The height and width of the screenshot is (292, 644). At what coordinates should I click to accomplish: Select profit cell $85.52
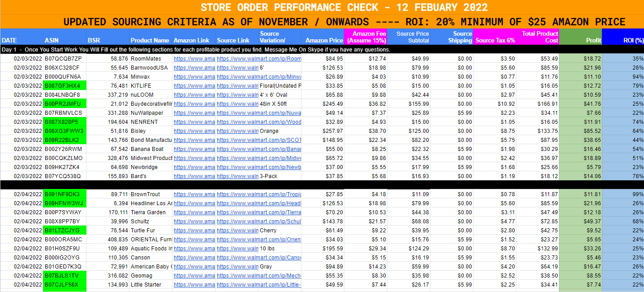(x=581, y=131)
